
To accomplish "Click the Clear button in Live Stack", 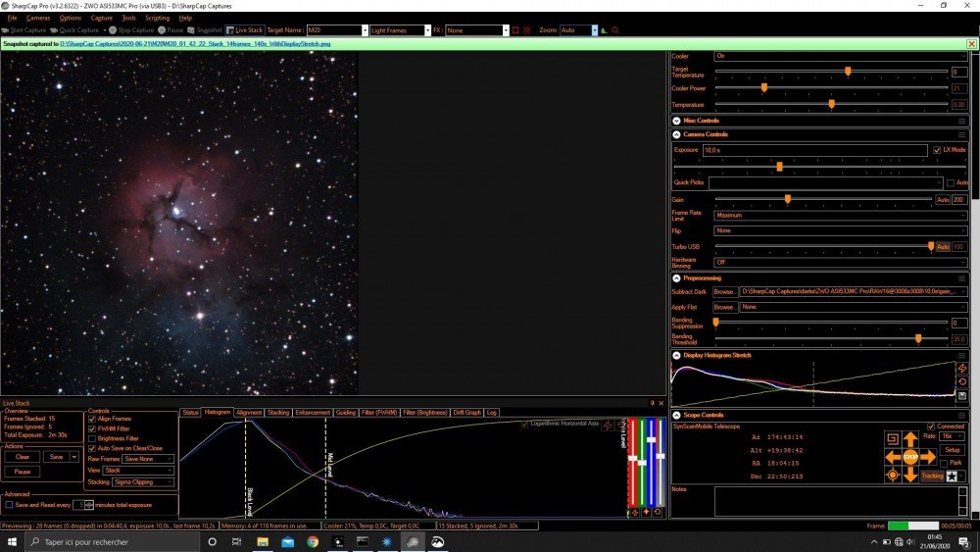I will (23, 457).
